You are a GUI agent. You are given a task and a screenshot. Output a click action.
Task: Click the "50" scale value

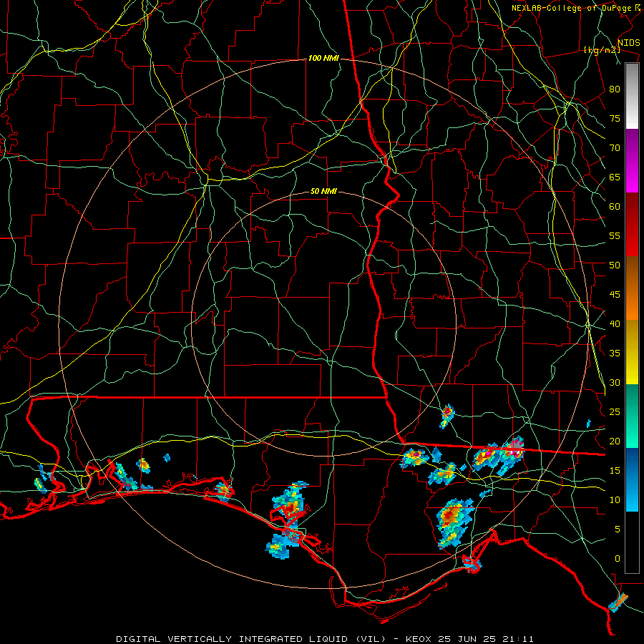(615, 265)
